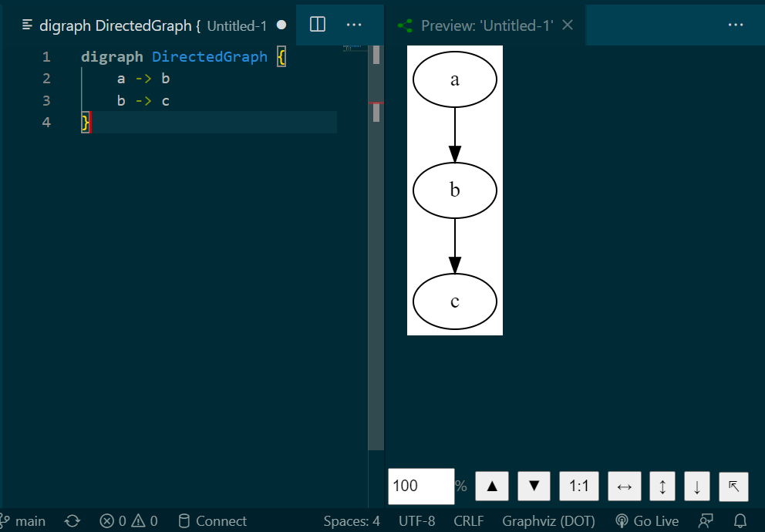Change language mode Graphviz (DOT)
765x532 pixels.
click(549, 521)
